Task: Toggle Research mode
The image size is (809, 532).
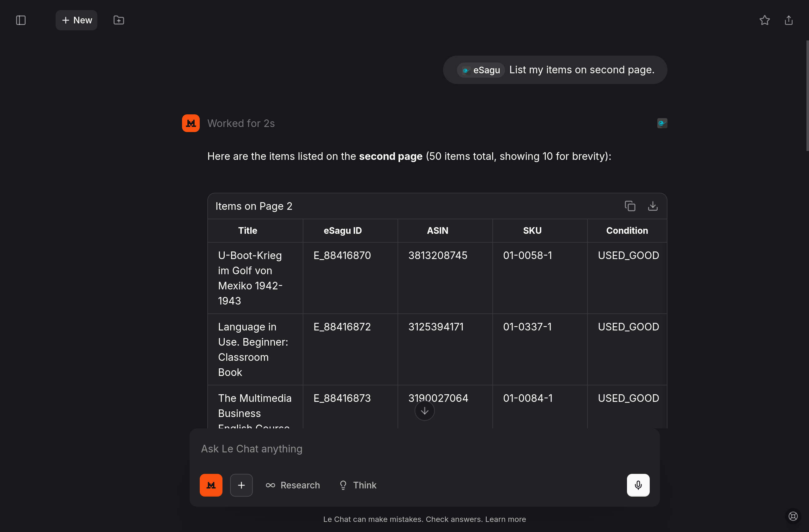Action: tap(293, 485)
